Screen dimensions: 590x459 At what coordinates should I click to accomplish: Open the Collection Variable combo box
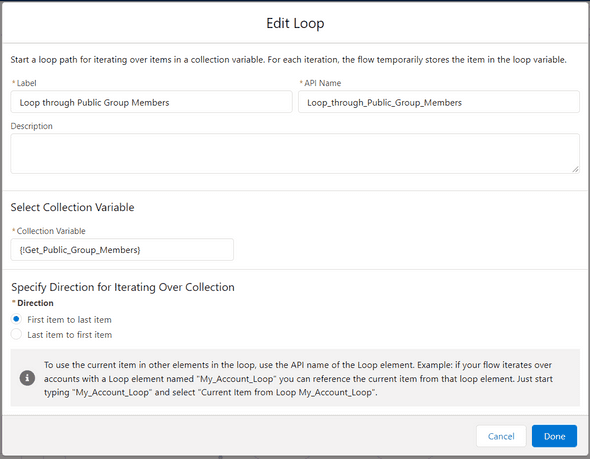point(122,249)
